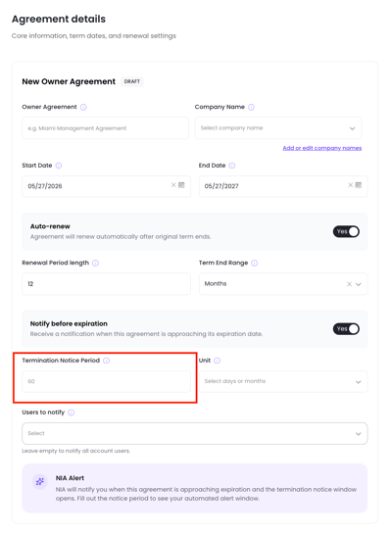Click the Owner Agreement name input field

click(x=105, y=128)
